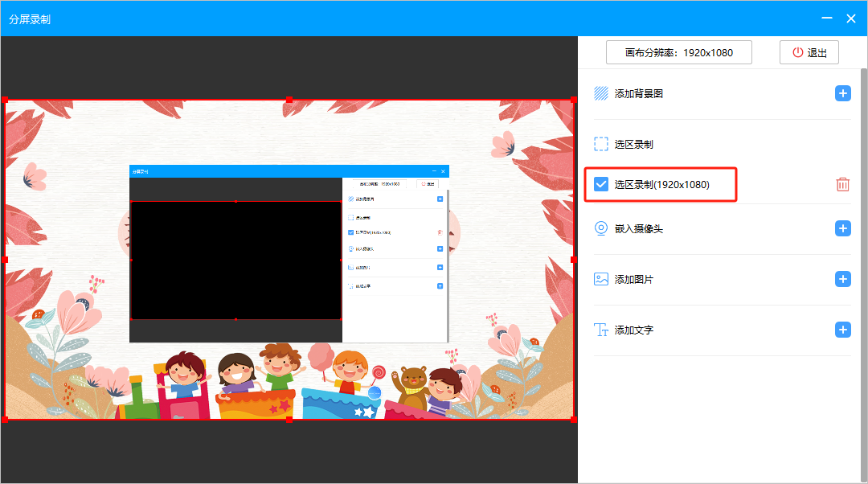
Task: Click the 选区录制(1920x1080) layer name
Action: point(661,185)
